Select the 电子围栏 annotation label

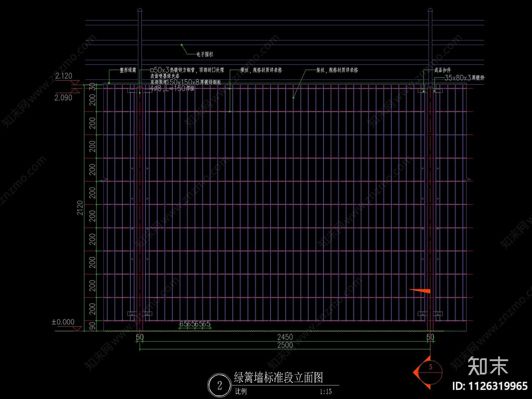point(204,54)
